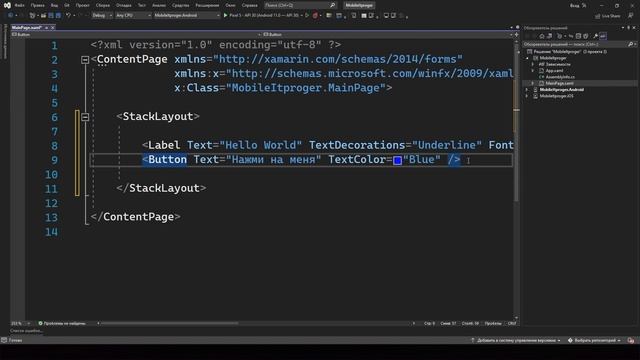
Task: Click the no issues found status indicator
Action: [x=62, y=323]
